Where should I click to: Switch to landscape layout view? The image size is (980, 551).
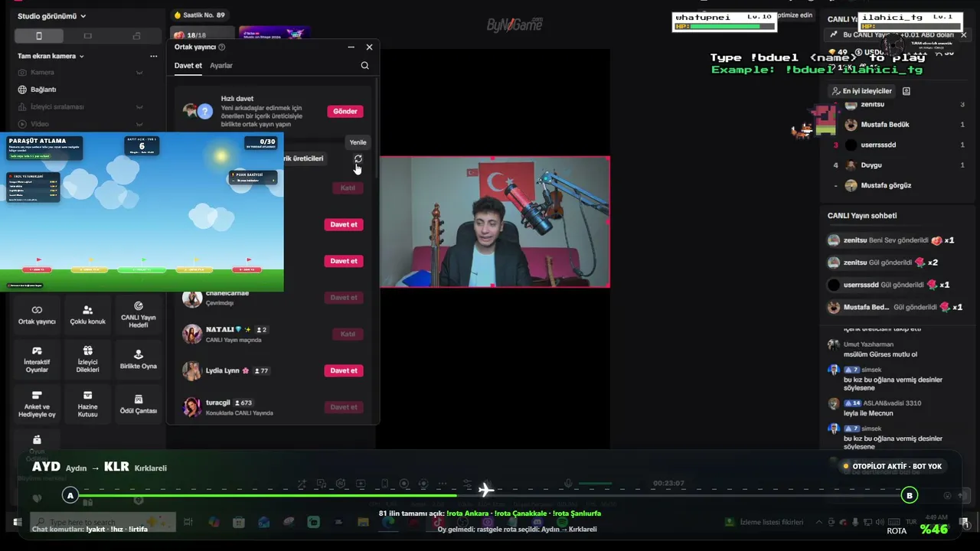(x=87, y=36)
